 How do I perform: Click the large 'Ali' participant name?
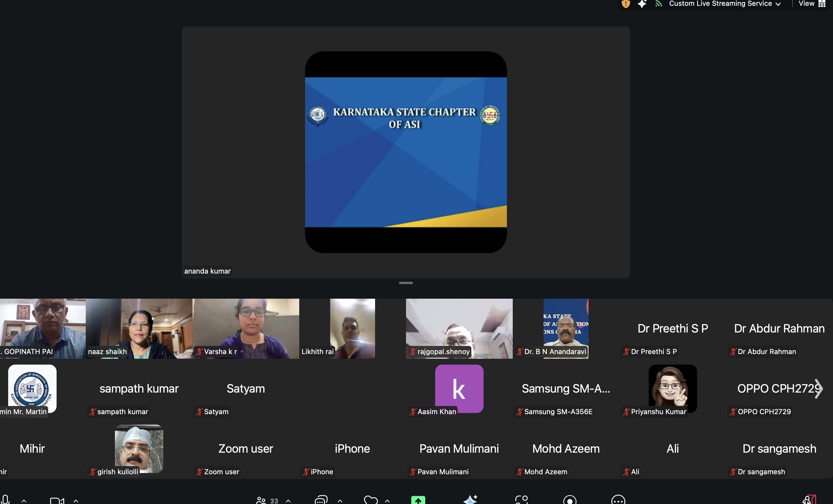pos(673,449)
